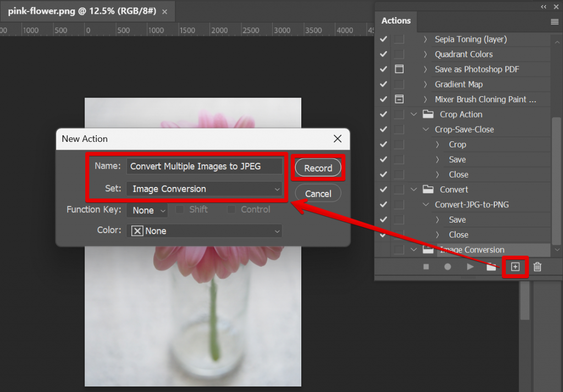Image resolution: width=563 pixels, height=392 pixels.
Task: Click the action Name text field
Action: (205, 166)
